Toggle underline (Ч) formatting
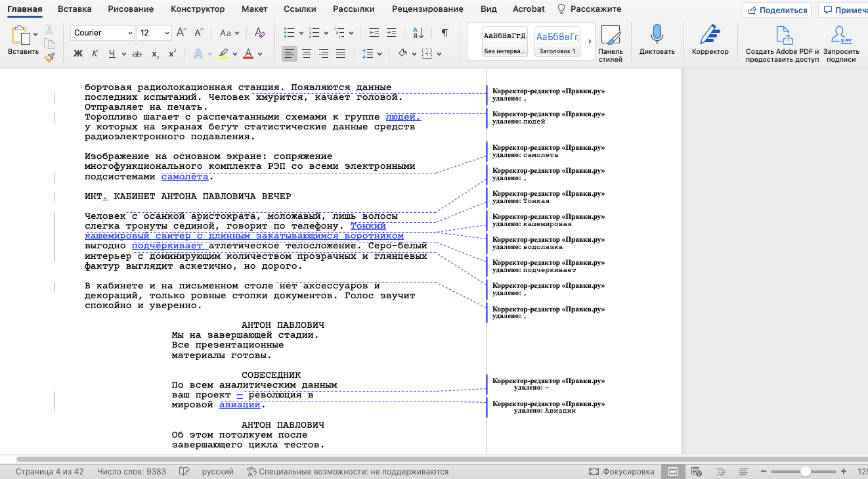The height and width of the screenshot is (479, 868). (112, 54)
